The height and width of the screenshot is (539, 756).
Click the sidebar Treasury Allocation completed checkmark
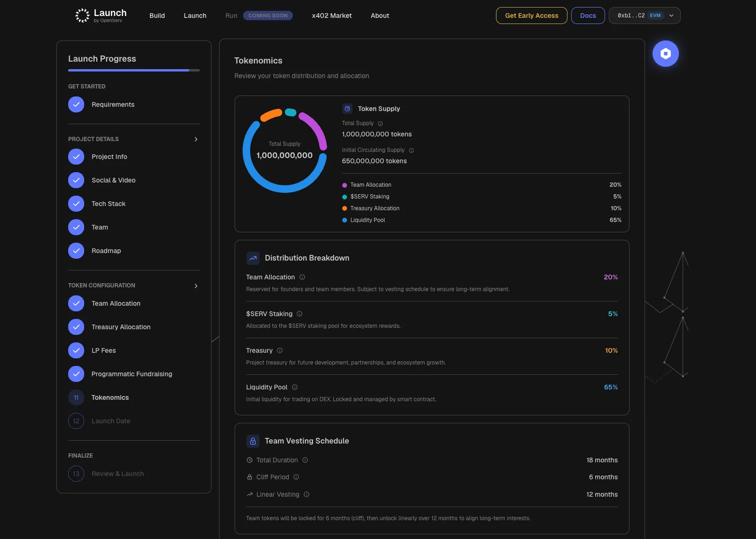(x=76, y=327)
